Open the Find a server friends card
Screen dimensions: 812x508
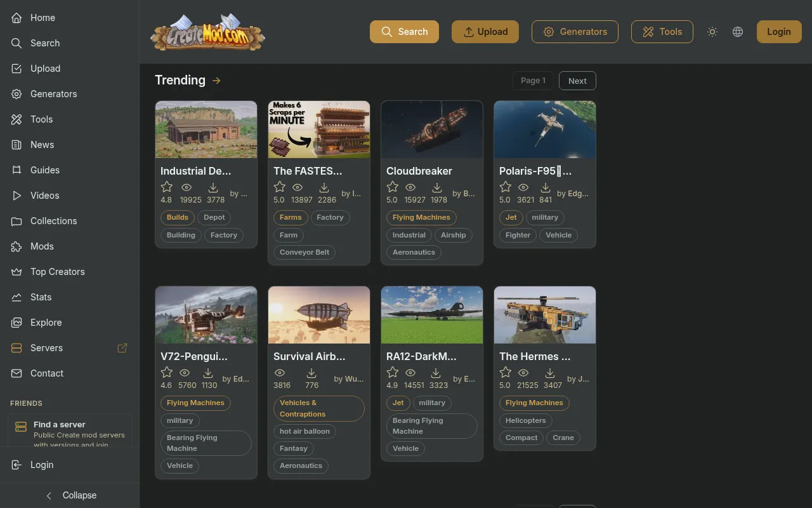70,431
